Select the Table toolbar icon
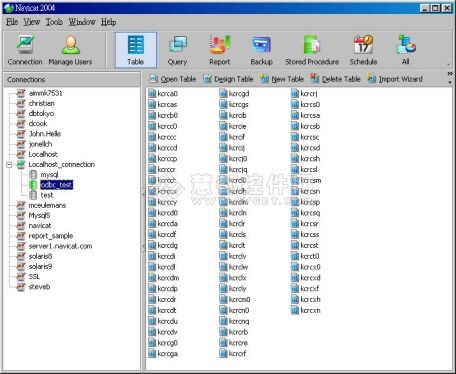The height and width of the screenshot is (374, 456). click(x=136, y=50)
